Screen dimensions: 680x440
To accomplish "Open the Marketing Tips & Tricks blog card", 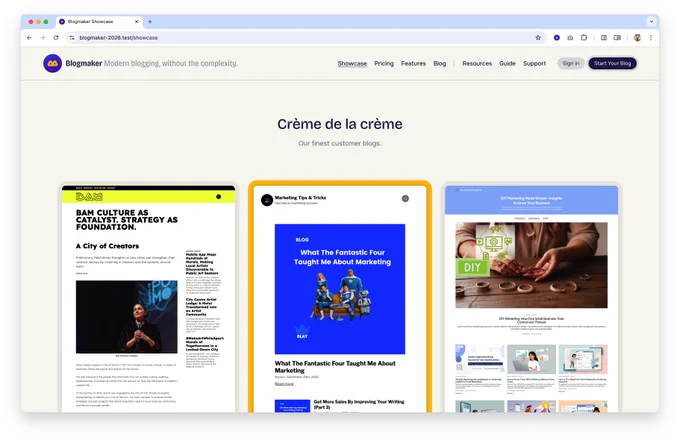I will coord(340,298).
